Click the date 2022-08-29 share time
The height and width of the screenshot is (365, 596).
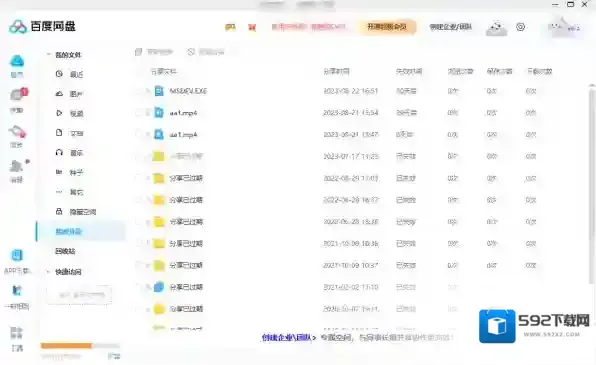(351, 178)
